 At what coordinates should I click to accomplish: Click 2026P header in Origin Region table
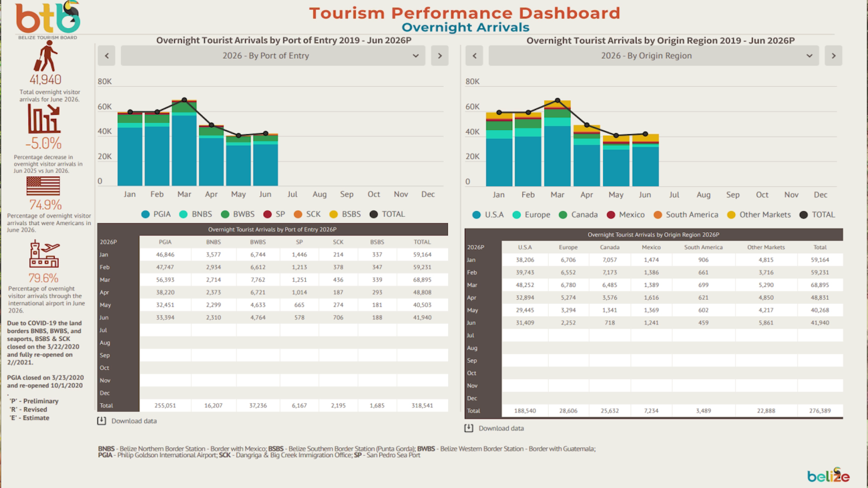click(474, 247)
